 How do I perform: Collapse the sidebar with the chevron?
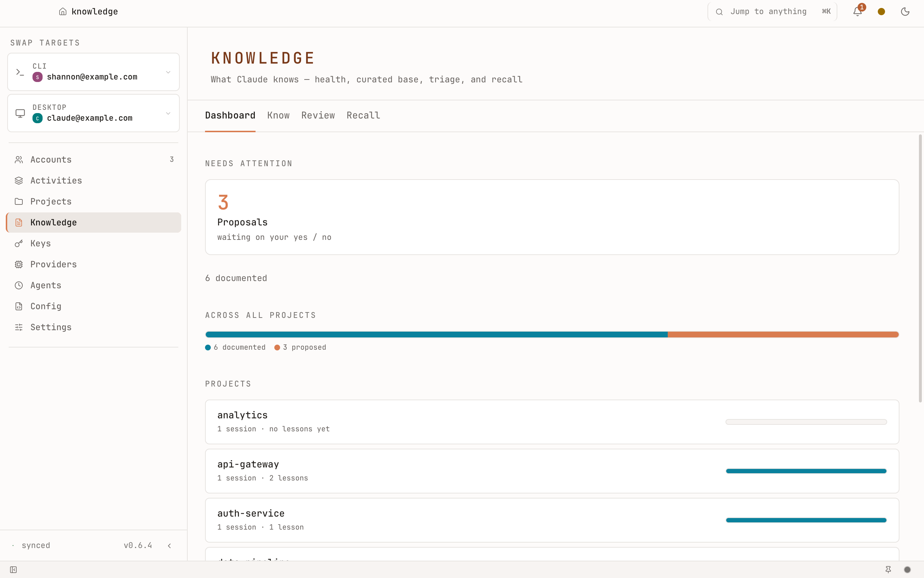(169, 545)
